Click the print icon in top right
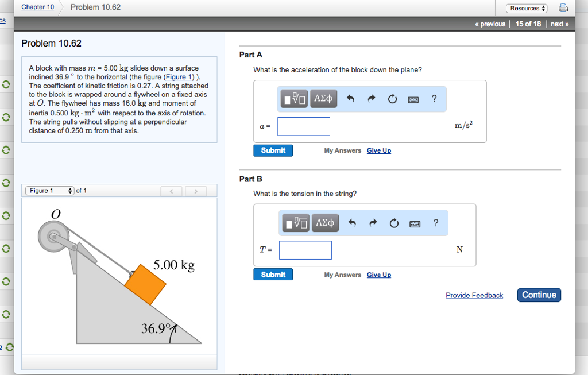Screen dimensions: 588x375 point(563,8)
